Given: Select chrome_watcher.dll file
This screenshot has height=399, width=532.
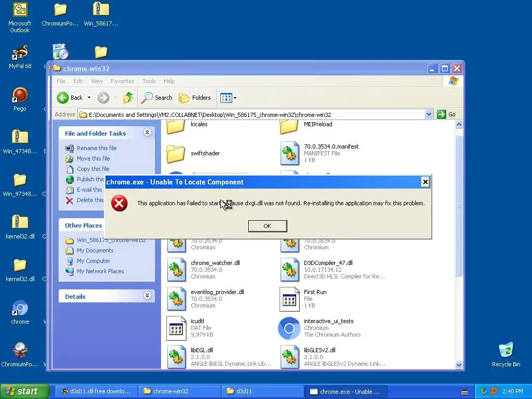Looking at the screenshot, I should coord(203,270).
